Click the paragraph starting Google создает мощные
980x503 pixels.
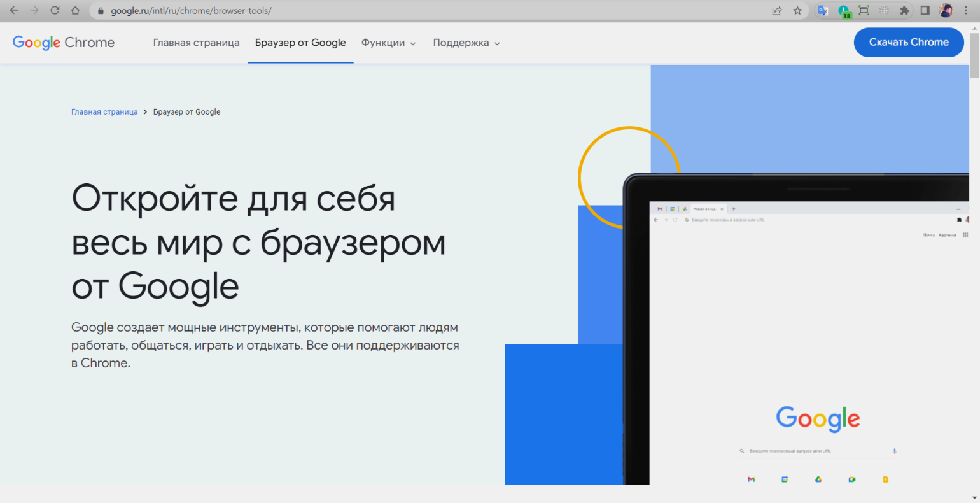[265, 345]
